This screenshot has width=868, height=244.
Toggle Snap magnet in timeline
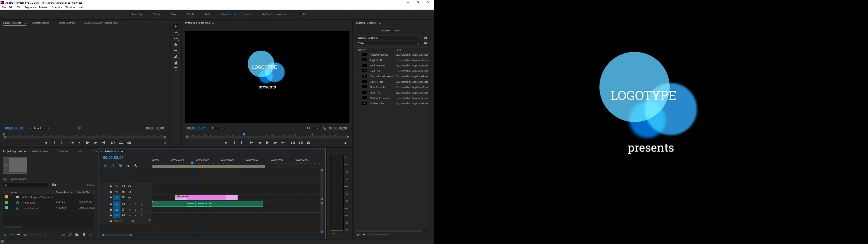click(x=113, y=166)
